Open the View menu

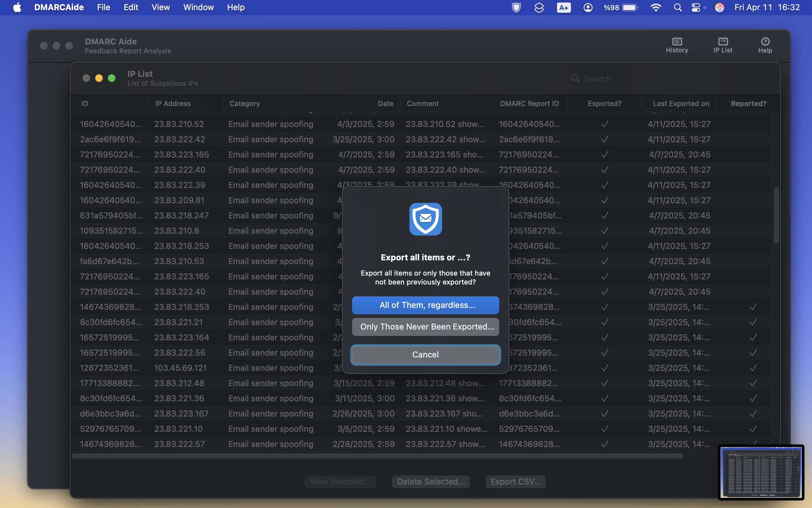click(x=160, y=7)
